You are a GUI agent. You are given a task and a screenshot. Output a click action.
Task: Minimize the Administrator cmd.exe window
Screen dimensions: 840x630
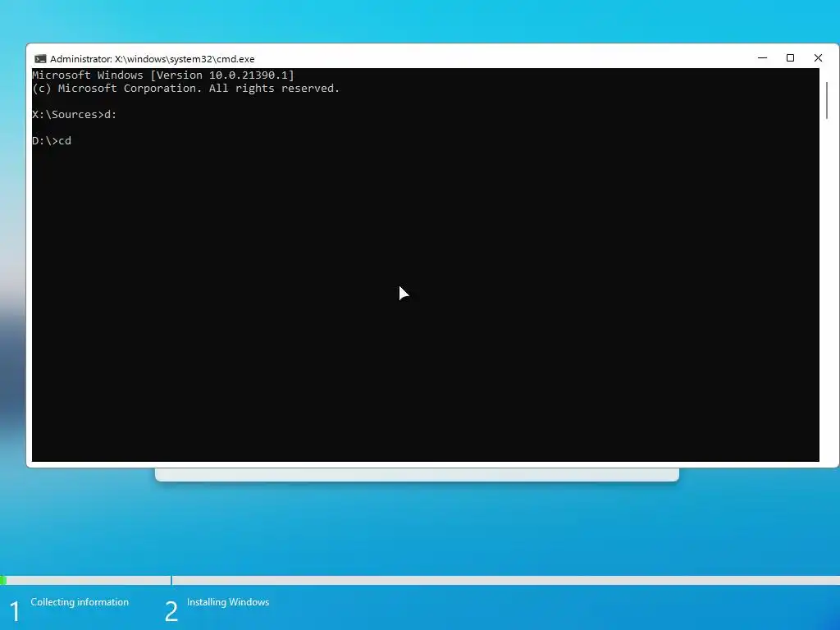pyautogui.click(x=762, y=58)
